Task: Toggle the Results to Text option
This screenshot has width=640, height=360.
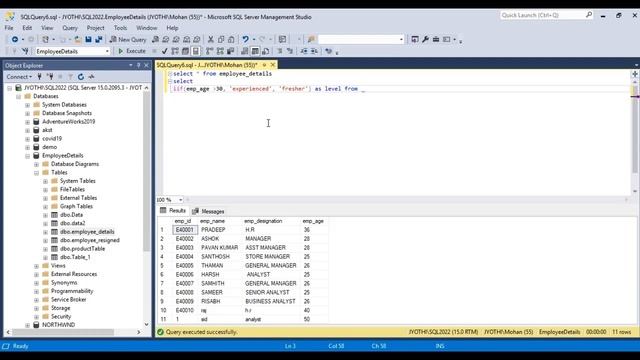Action: [244, 51]
